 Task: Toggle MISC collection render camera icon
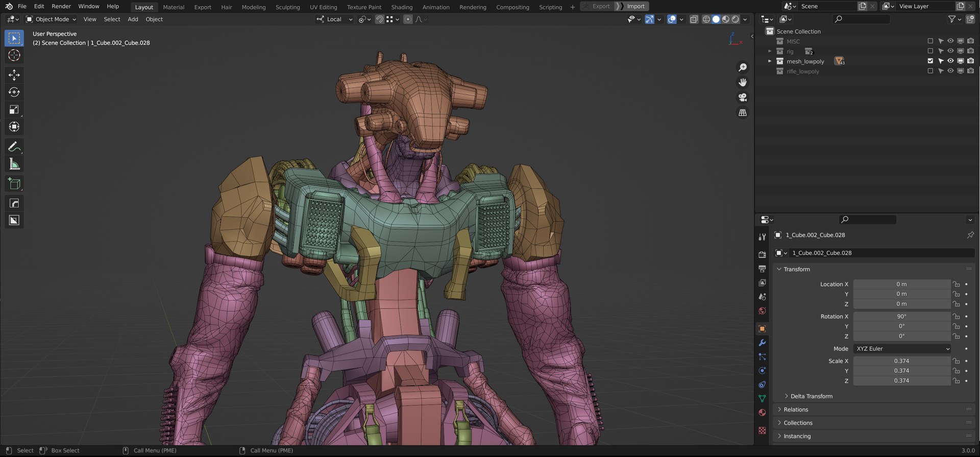[970, 41]
